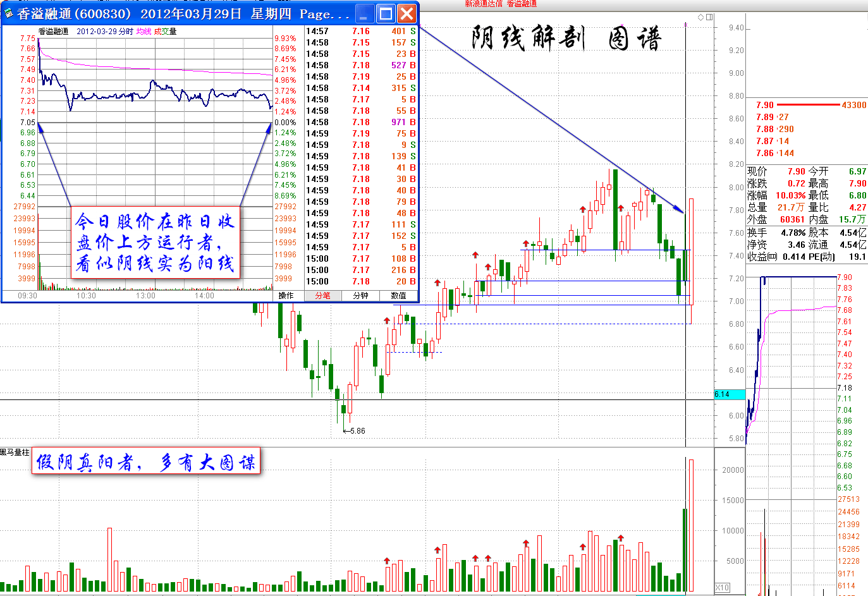This screenshot has width=868, height=596.
Task: Click the 收益(四) label
Action: point(764,257)
